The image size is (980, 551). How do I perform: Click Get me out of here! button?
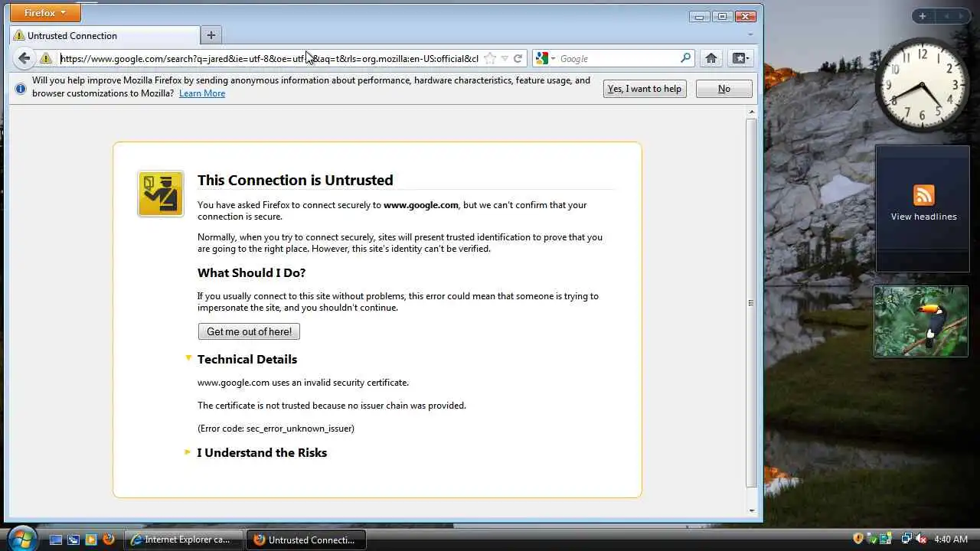(249, 331)
